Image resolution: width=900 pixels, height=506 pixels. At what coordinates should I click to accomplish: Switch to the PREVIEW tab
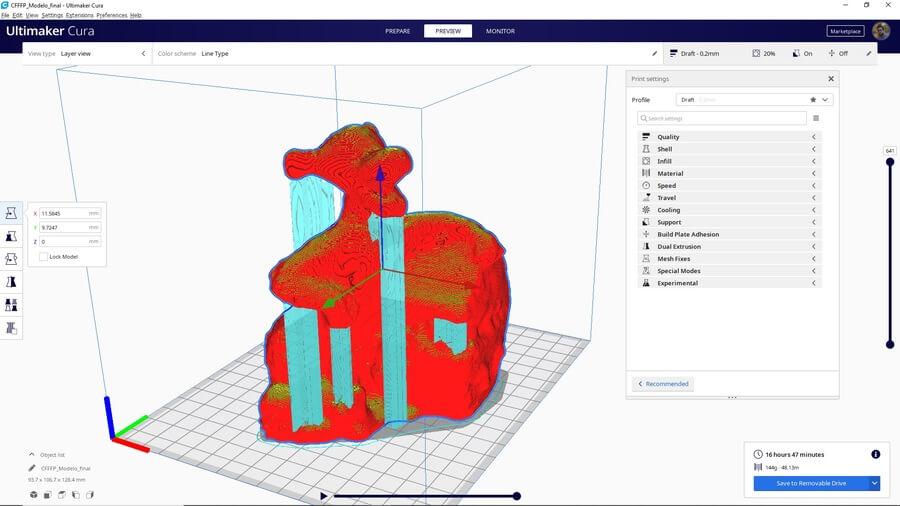click(x=448, y=31)
